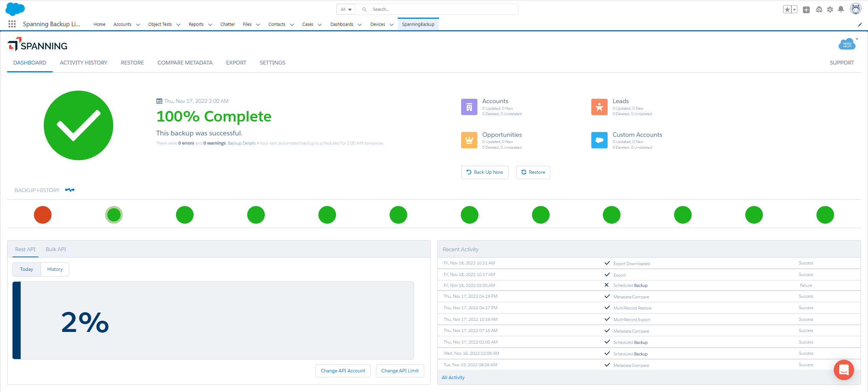The height and width of the screenshot is (392, 868).
Task: Expand the Dashboards nav dropdown chevron
Action: tap(360, 24)
